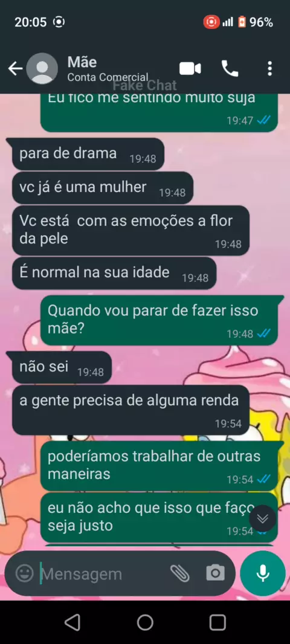Select the "não sei" message bubble
The width and height of the screenshot is (290, 644).
tap(62, 367)
